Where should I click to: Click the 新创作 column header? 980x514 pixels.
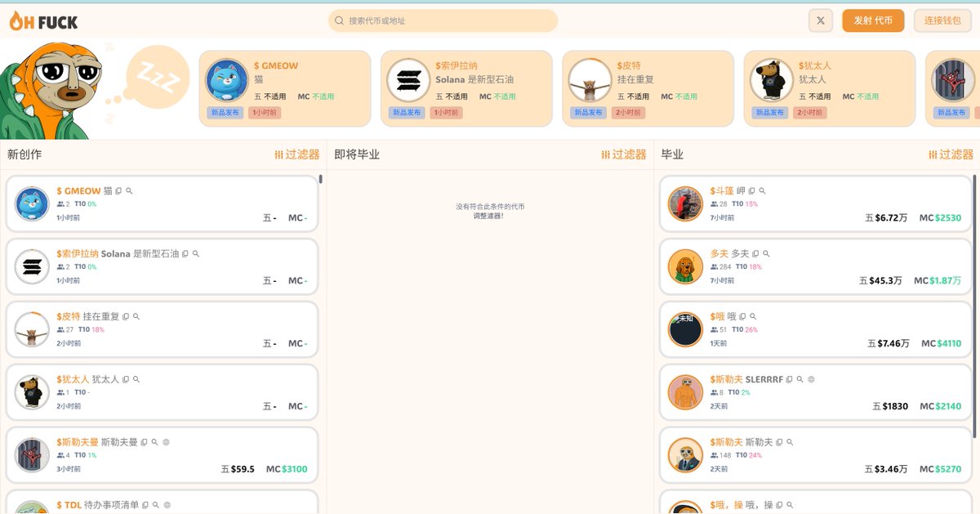click(24, 154)
